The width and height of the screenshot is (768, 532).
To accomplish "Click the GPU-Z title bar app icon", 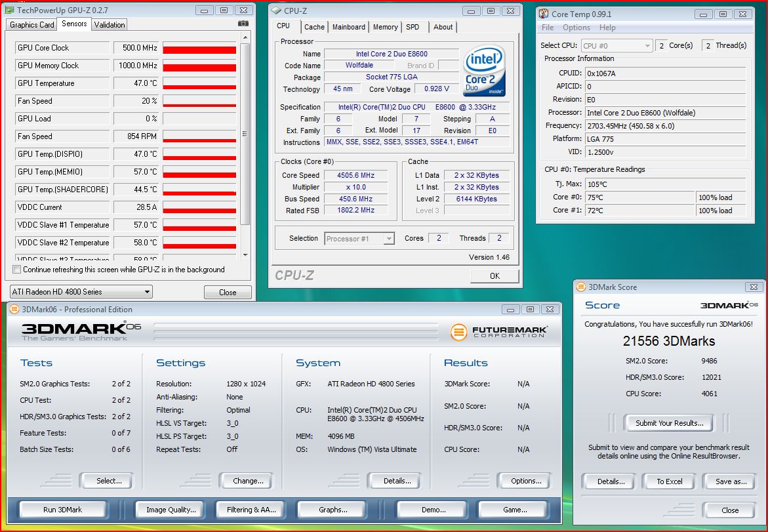I will (9, 10).
